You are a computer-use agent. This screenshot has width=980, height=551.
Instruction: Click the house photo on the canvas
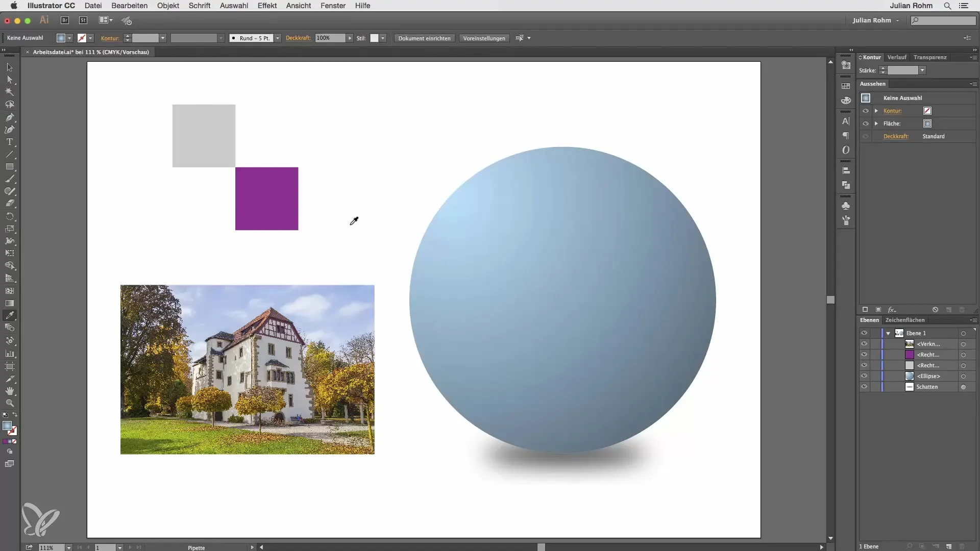247,369
